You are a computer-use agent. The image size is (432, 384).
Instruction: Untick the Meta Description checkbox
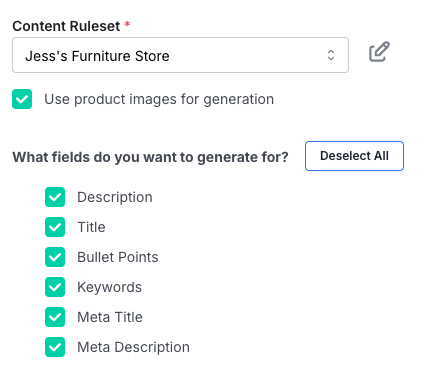tap(55, 347)
